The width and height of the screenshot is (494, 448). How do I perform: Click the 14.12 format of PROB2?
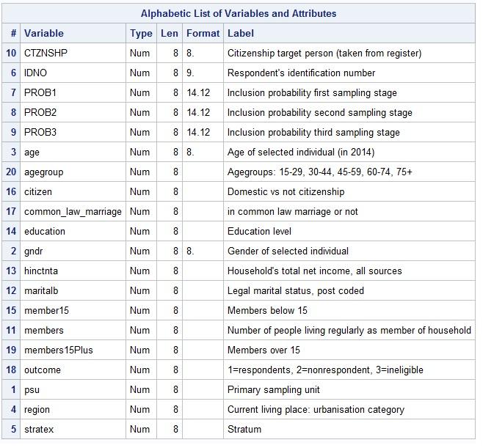click(198, 112)
